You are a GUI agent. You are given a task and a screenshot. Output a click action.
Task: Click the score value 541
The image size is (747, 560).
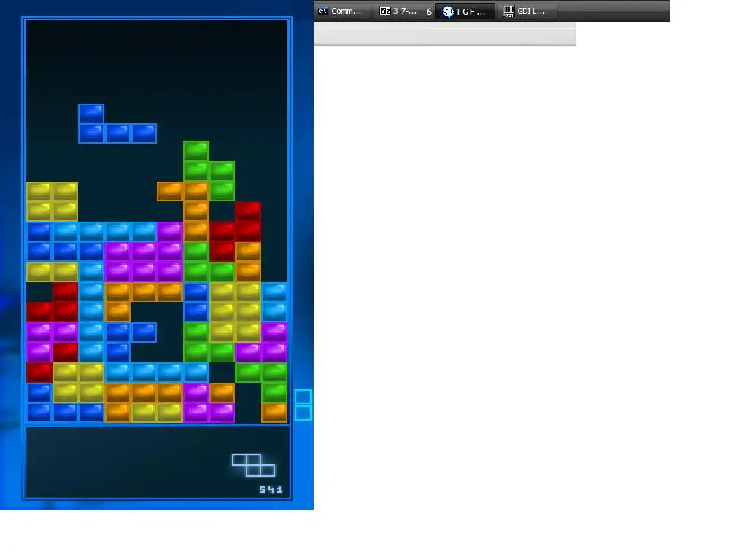pyautogui.click(x=271, y=489)
